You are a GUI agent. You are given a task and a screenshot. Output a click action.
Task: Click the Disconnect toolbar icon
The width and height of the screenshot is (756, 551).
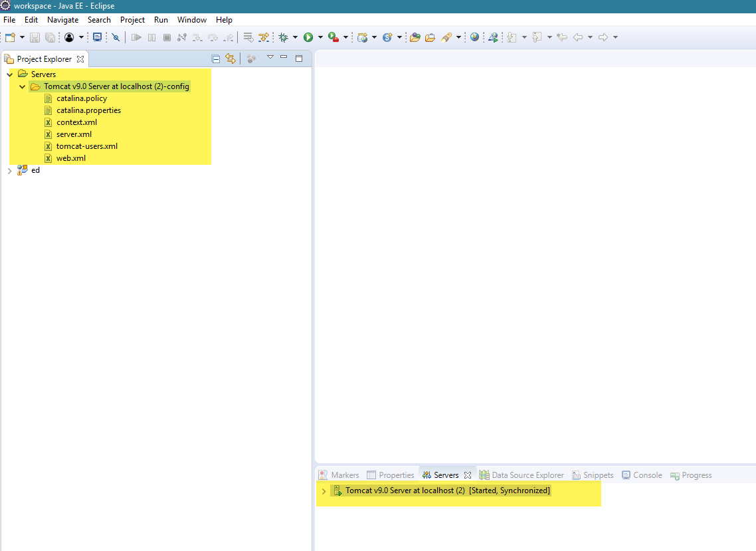click(182, 37)
